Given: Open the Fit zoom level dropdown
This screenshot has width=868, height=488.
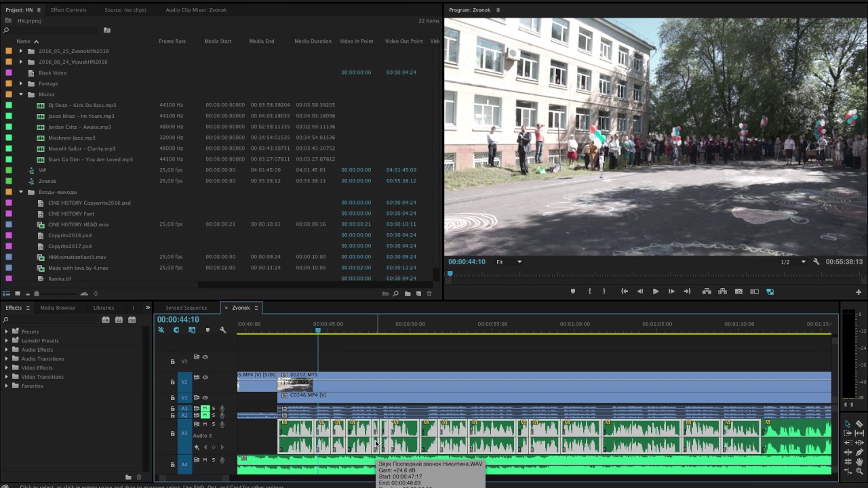Looking at the screenshot, I should [509, 262].
